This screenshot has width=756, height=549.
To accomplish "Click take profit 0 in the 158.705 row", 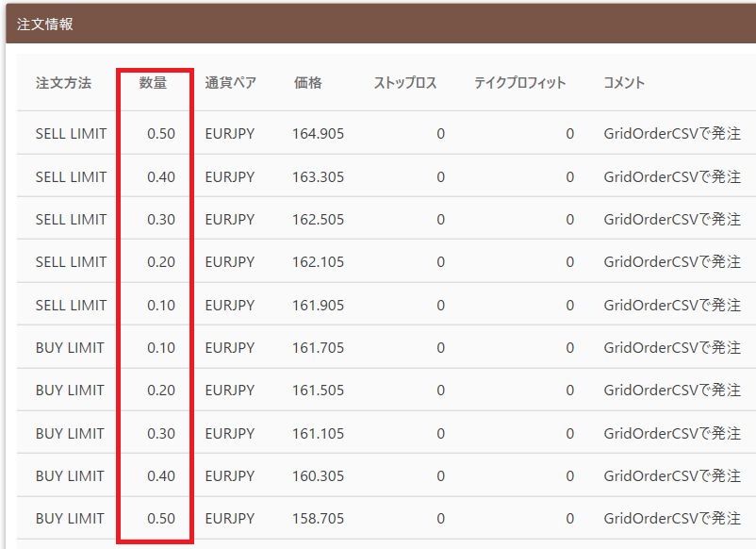I will (570, 519).
